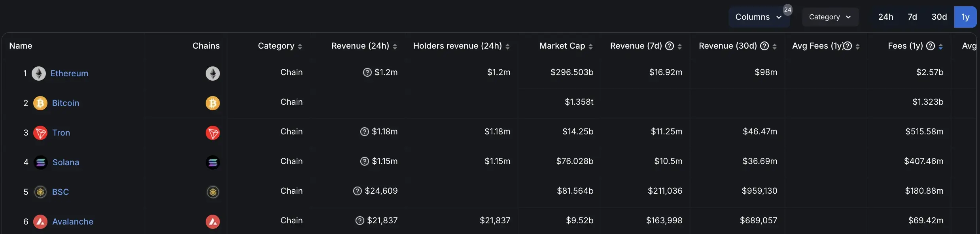Open the Columns dropdown

point(759,17)
